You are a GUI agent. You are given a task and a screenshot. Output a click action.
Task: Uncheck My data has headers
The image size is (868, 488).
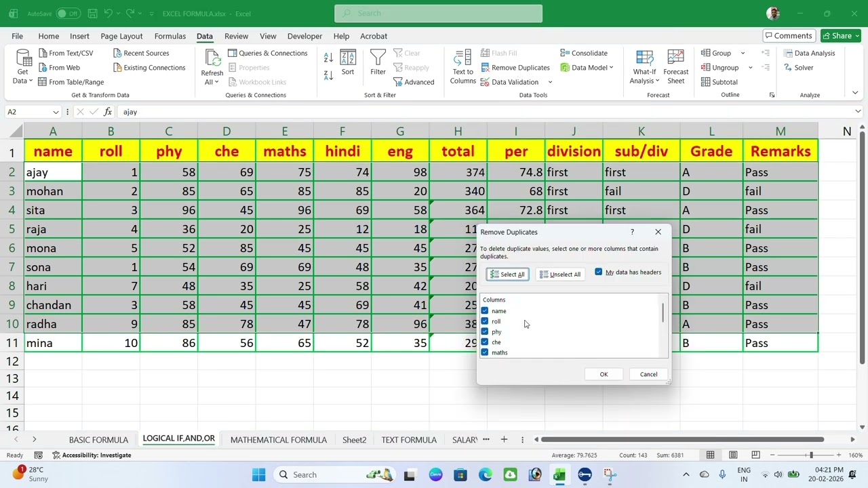pyautogui.click(x=599, y=272)
